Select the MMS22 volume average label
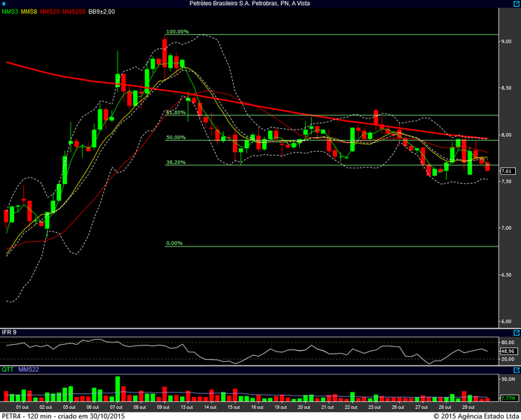 (x=28, y=368)
